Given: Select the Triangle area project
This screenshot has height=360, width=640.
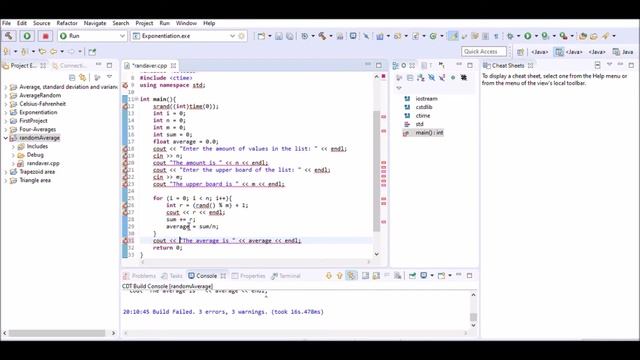Looking at the screenshot, I should 35,180.
